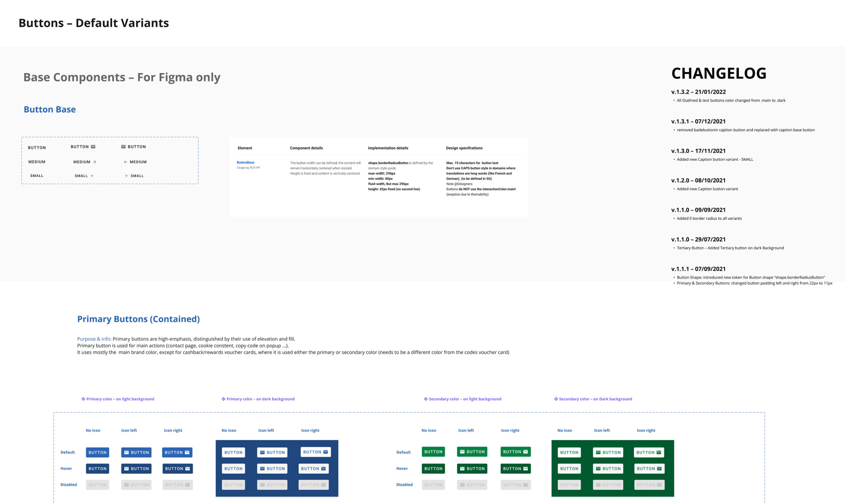Click the plain MEDIUM label in Button Base frame
This screenshot has width=845, height=504.
[37, 162]
